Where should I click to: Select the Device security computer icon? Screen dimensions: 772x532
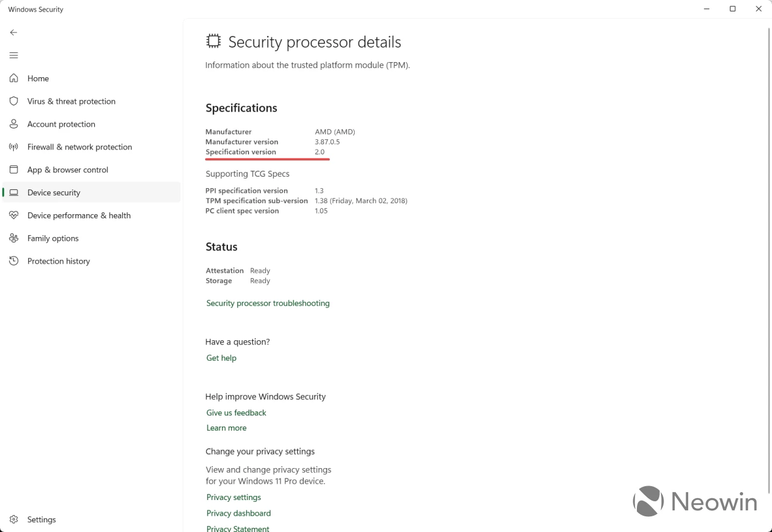[14, 192]
